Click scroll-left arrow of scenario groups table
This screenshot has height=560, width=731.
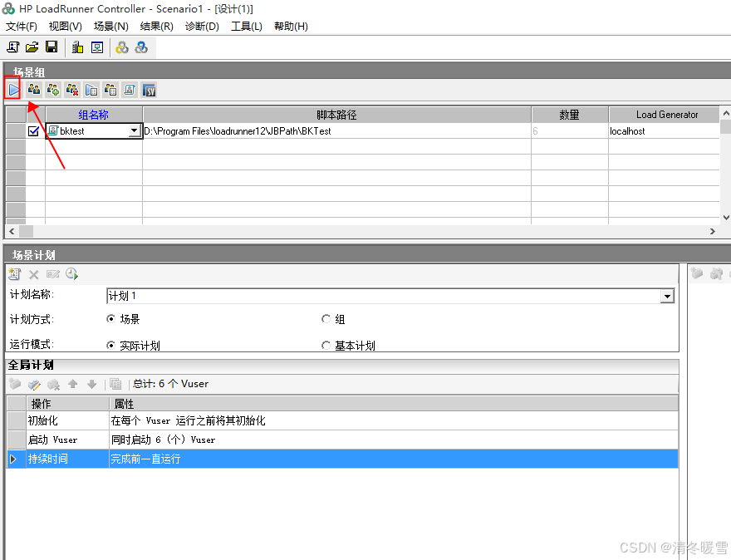[x=12, y=231]
